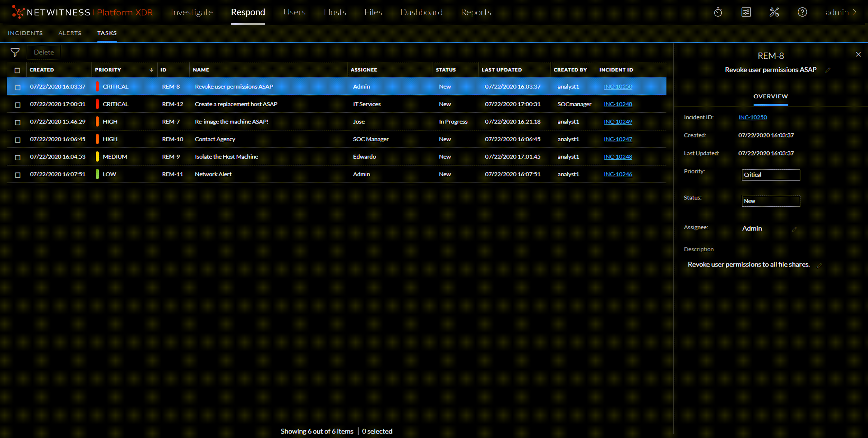Viewport: 868px width, 438px height.
Task: Open the help question mark icon
Action: (x=802, y=12)
